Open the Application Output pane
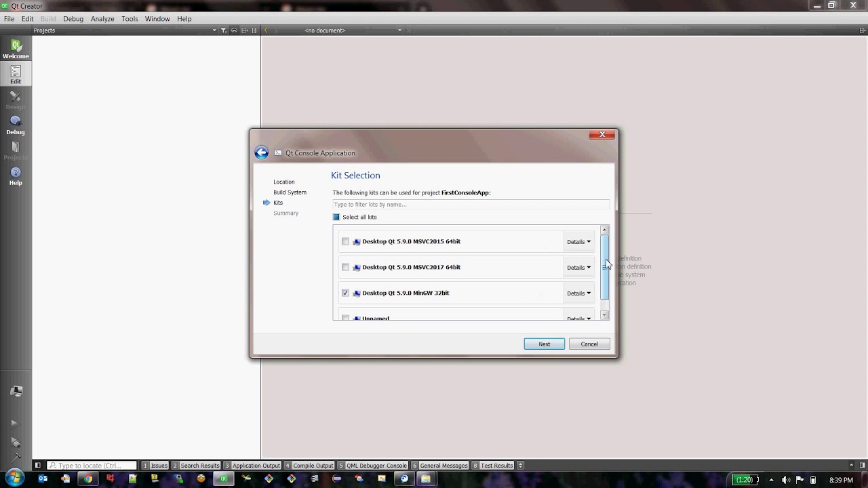 (252, 466)
